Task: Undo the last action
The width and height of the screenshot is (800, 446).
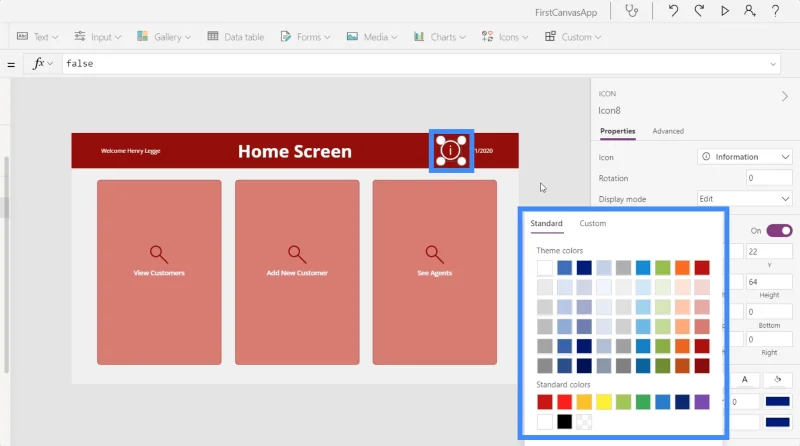Action: (x=673, y=11)
